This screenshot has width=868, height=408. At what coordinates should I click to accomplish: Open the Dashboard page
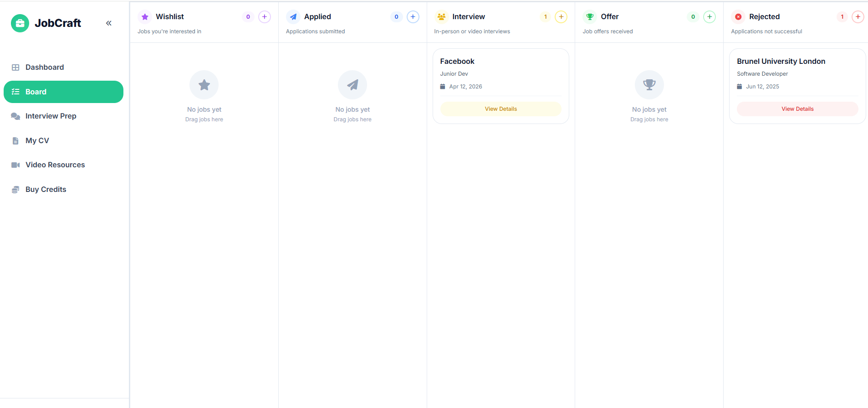(63, 67)
